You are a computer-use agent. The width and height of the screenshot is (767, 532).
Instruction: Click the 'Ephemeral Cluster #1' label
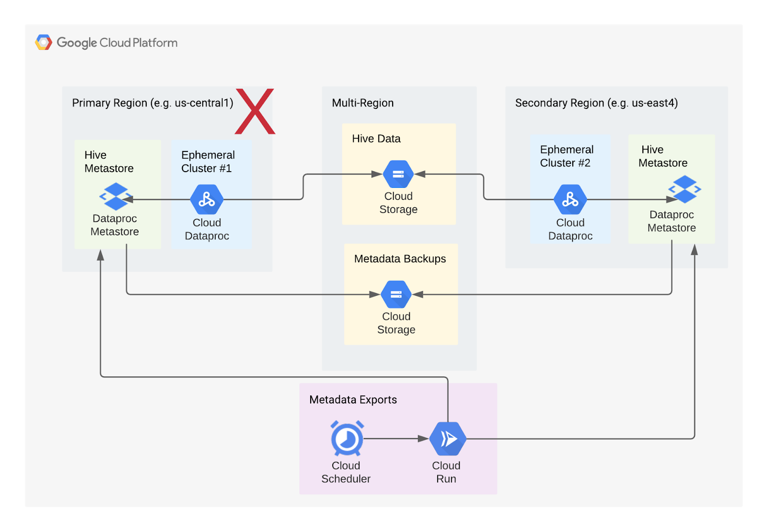pyautogui.click(x=208, y=162)
